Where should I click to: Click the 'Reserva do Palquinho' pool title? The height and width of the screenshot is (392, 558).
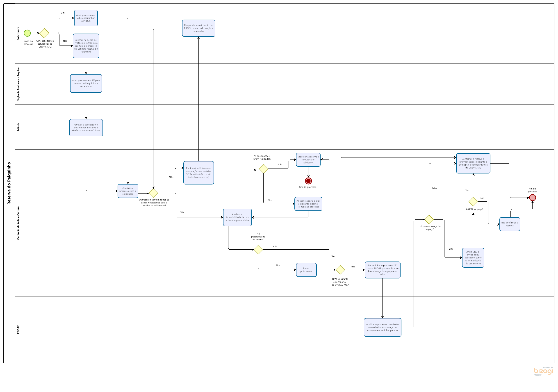pyautogui.click(x=9, y=183)
